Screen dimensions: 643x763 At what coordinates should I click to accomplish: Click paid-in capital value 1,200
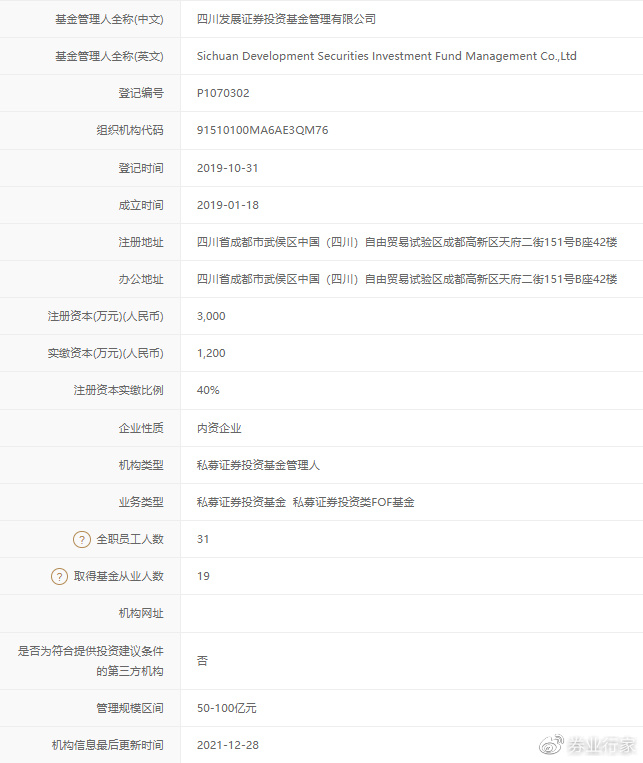click(211, 353)
